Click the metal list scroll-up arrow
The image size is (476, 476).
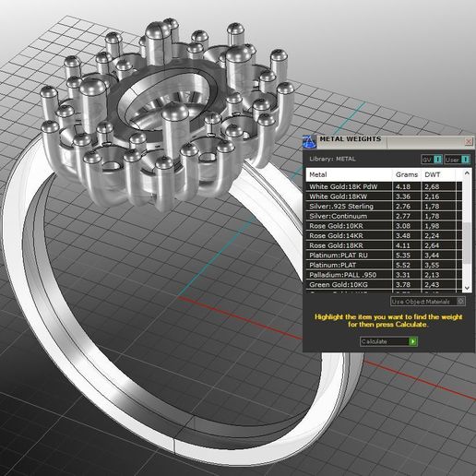point(467,173)
